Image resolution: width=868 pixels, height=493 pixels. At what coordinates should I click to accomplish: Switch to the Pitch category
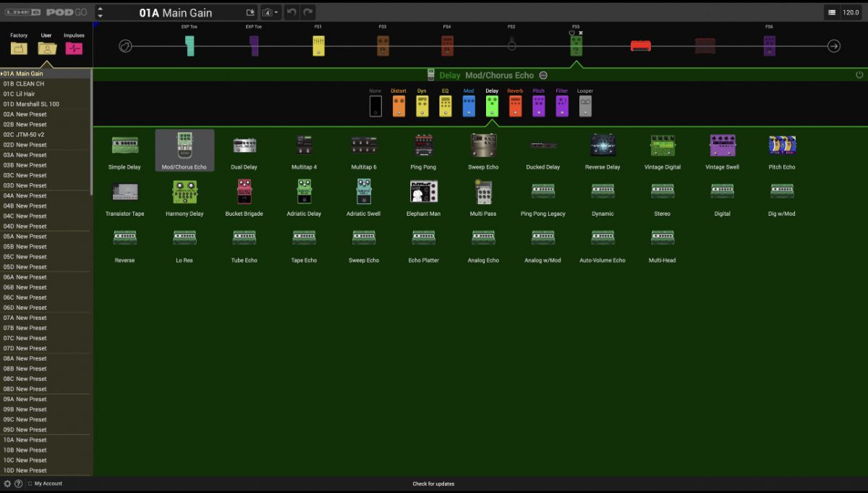[x=538, y=103]
